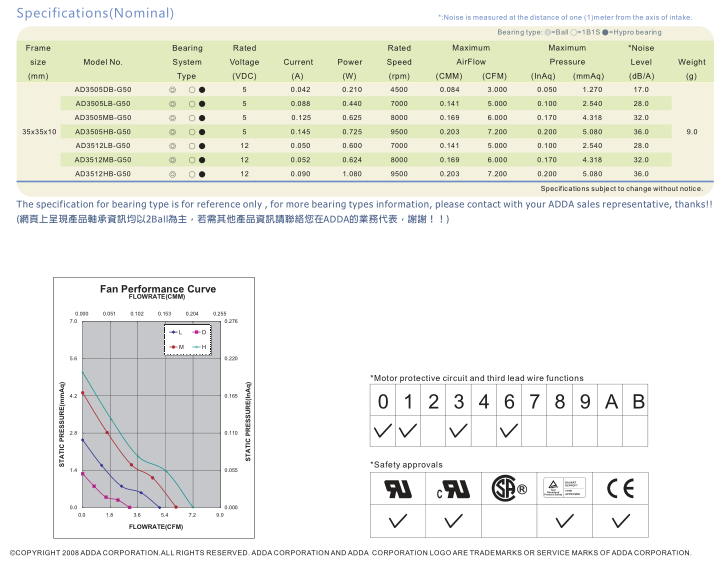Viewport: 717px width, 564px height.
Task: Click the specifications subject to change note
Action: pyautogui.click(x=621, y=188)
